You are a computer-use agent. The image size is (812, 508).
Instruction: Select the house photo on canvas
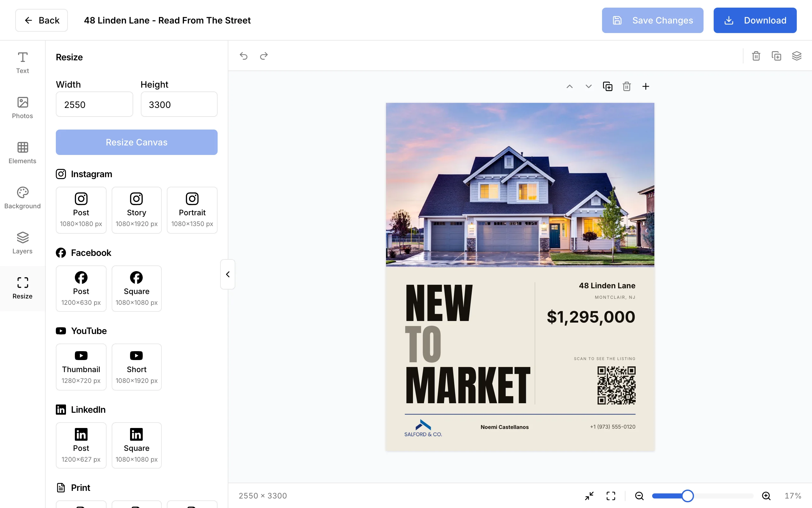click(x=520, y=185)
